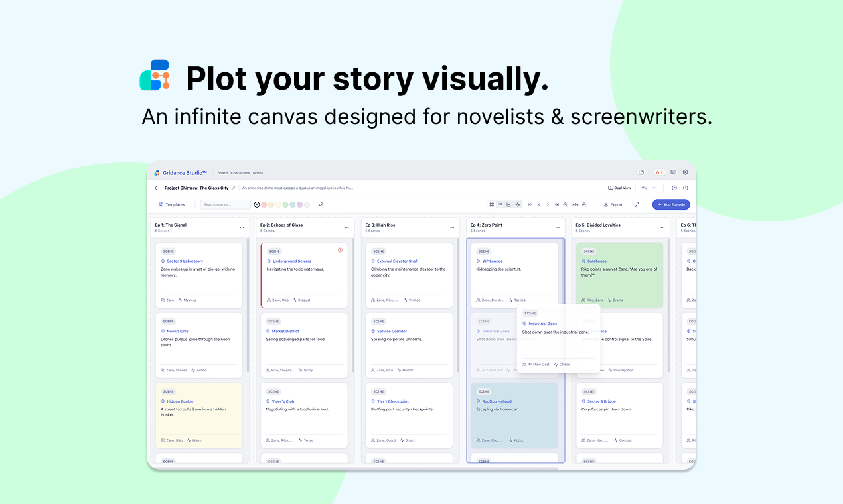
Task: Select the green Safehouse scene card
Action: (x=619, y=275)
